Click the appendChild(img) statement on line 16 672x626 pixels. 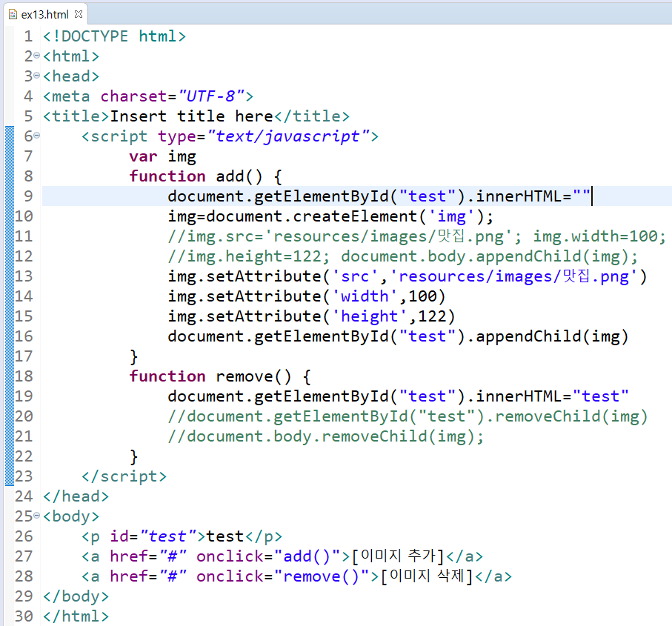click(x=398, y=336)
